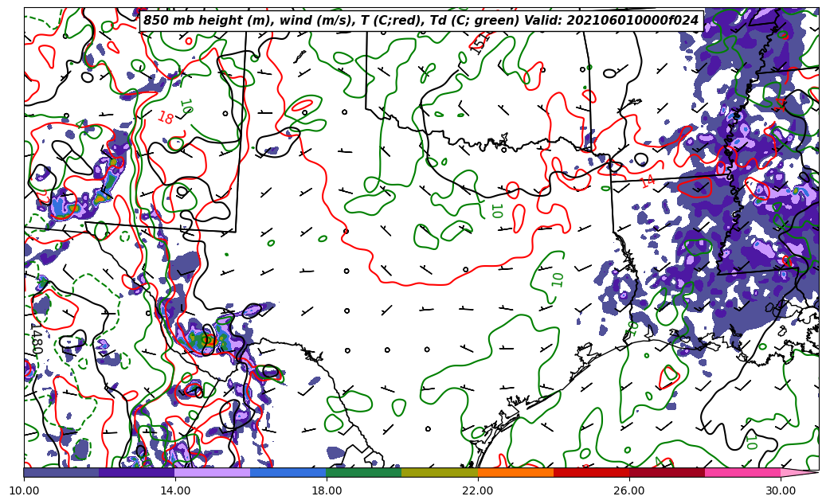Click the 14.00 colorbar tick label
The width and height of the screenshot is (826, 504).
click(175, 490)
